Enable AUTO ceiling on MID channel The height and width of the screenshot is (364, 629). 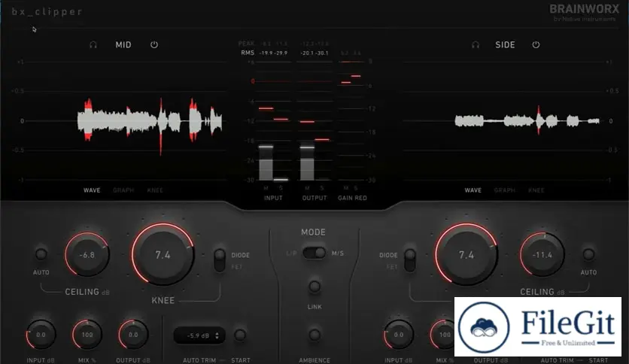pos(41,253)
